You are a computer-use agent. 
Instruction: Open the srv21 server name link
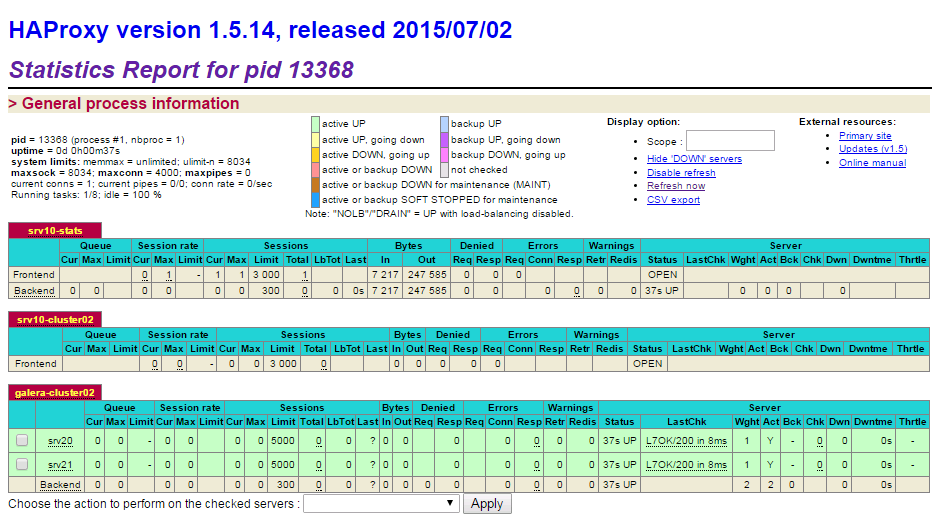[60, 465]
